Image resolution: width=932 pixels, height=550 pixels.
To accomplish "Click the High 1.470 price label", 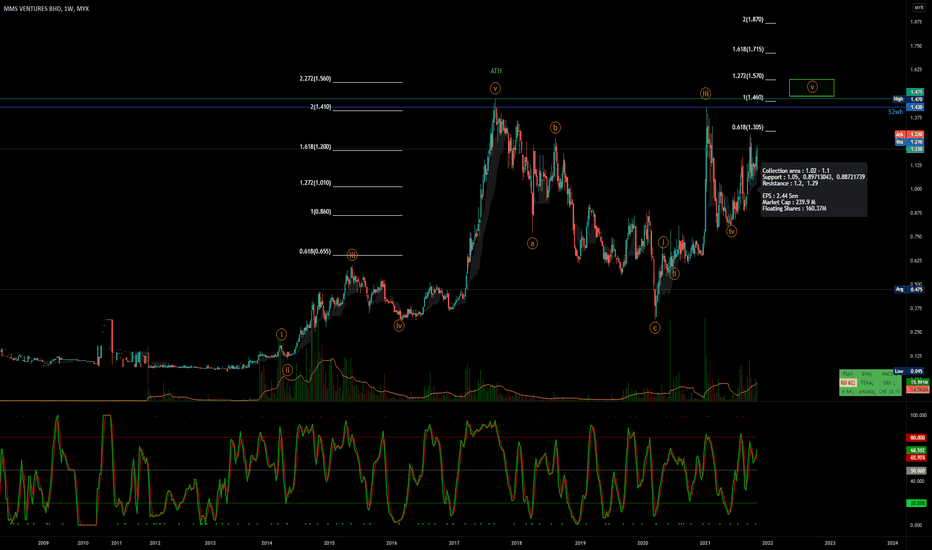I will point(908,99).
